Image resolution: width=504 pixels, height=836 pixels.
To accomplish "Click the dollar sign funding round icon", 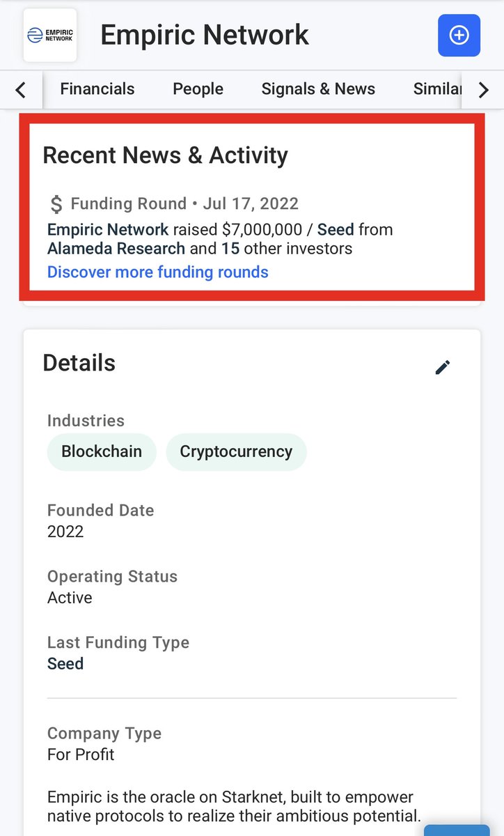I will pos(56,204).
